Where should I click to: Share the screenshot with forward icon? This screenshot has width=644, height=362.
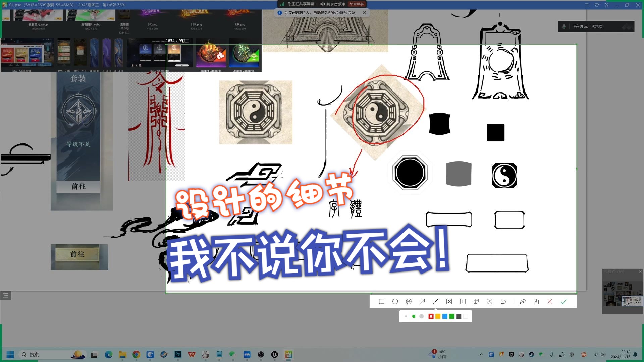coord(523,301)
